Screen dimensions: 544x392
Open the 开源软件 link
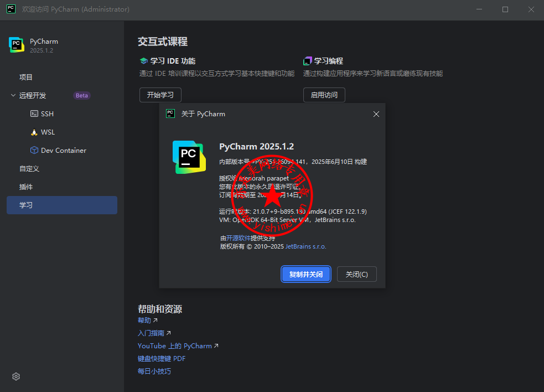click(238, 238)
